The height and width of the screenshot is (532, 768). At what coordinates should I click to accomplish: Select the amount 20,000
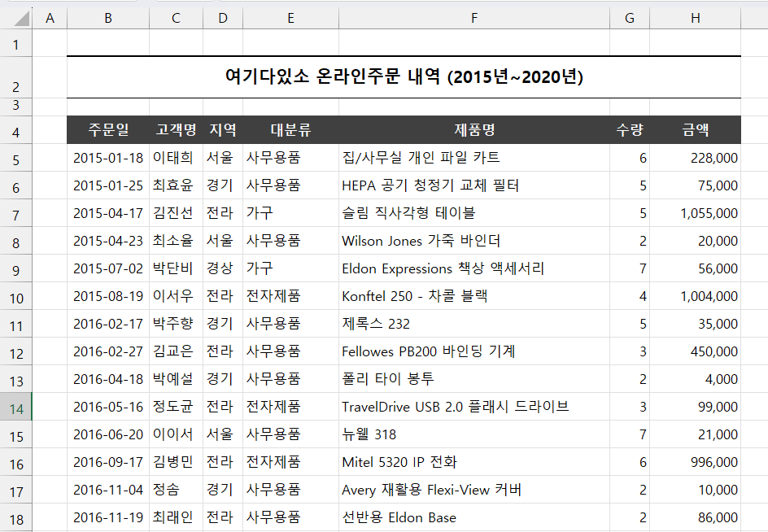pyautogui.click(x=695, y=241)
